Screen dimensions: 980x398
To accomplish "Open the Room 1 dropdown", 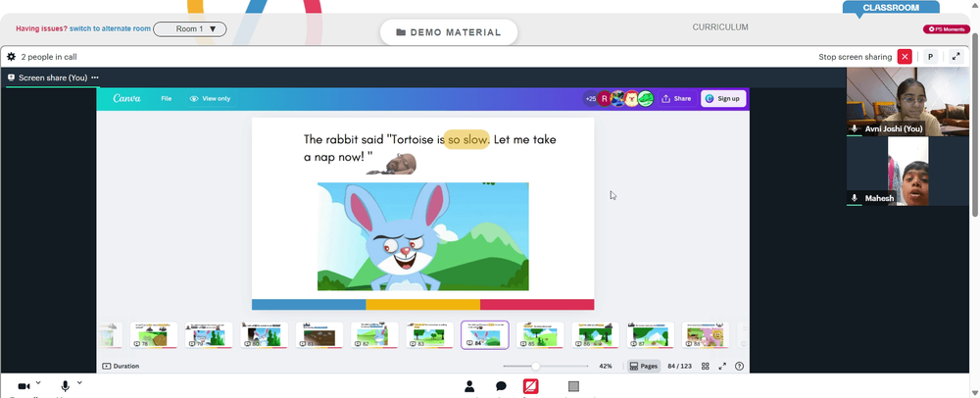I will coord(189,28).
